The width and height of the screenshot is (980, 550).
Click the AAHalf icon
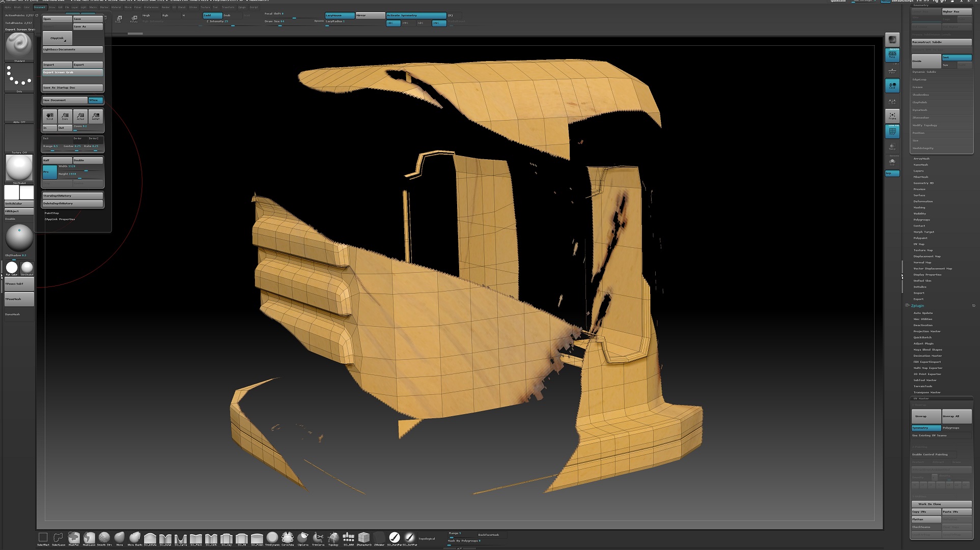tap(96, 117)
